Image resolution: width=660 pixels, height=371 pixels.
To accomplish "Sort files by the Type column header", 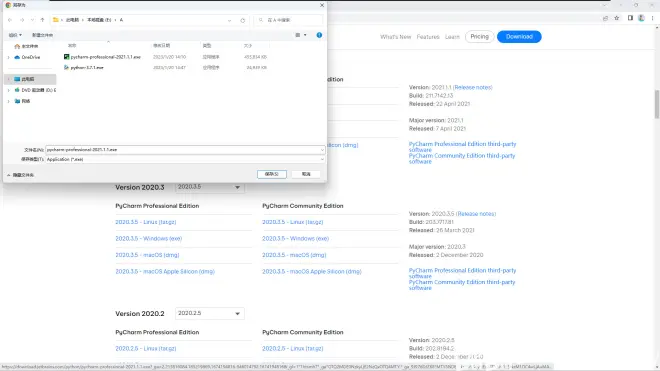I will pyautogui.click(x=207, y=45).
